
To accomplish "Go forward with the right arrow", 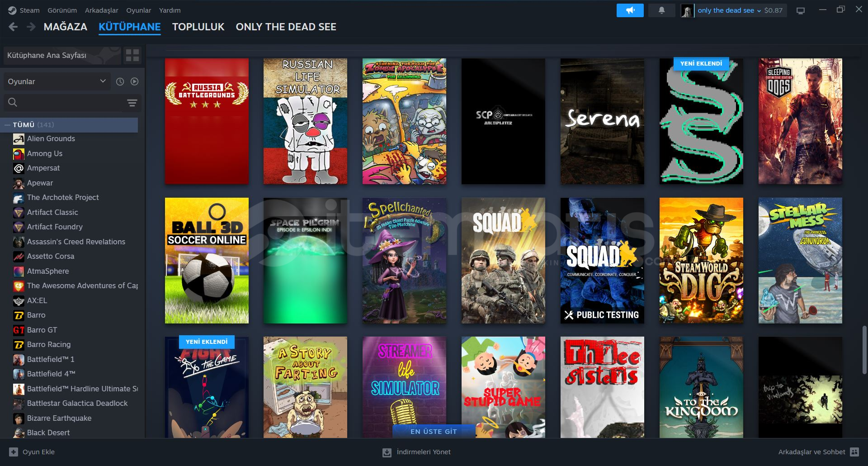I will click(x=31, y=27).
